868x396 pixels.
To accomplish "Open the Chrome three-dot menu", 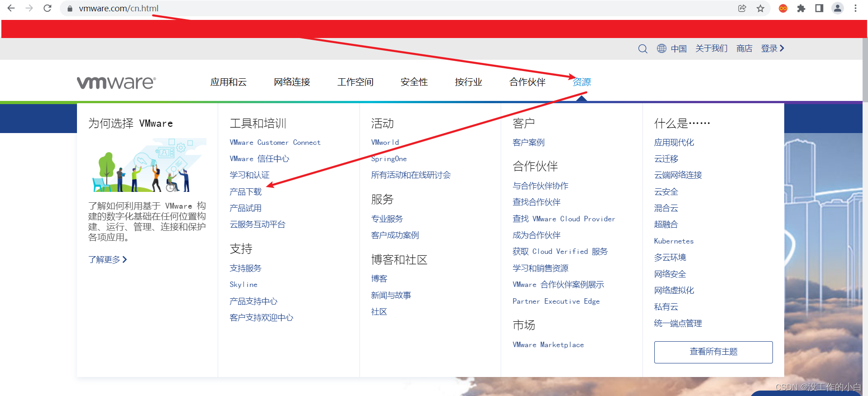I will coord(855,8).
